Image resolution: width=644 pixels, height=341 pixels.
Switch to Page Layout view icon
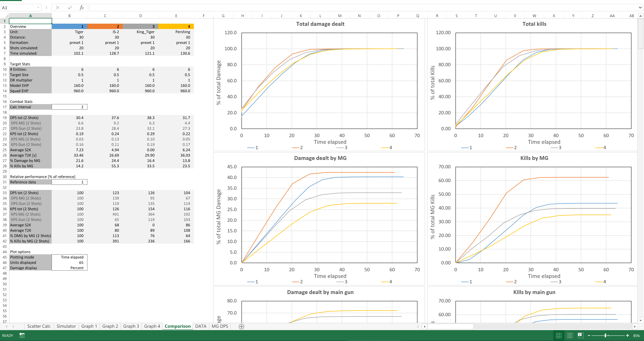click(x=570, y=335)
